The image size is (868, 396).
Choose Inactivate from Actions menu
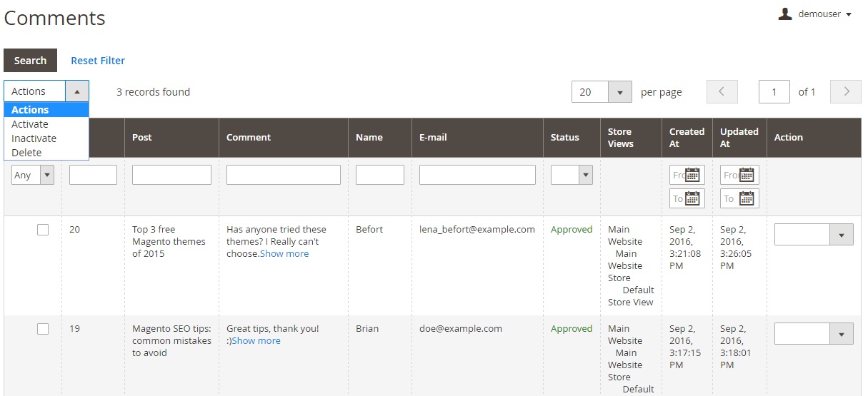[46, 138]
